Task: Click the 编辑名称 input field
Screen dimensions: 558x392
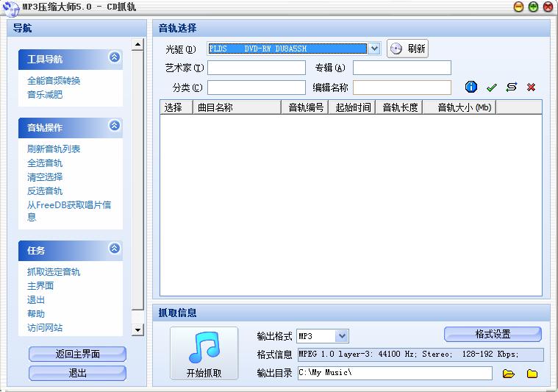Action: (x=402, y=88)
